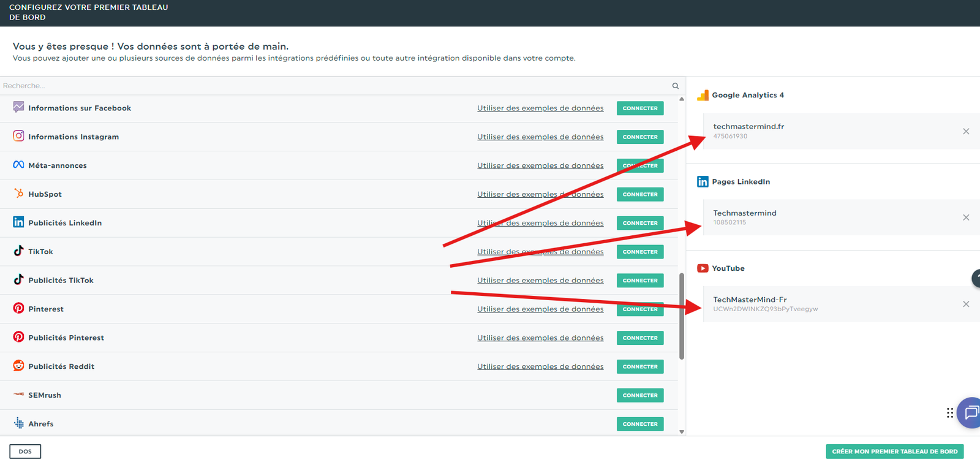Use sample data for HubSpot
The image size is (980, 465).
540,194
